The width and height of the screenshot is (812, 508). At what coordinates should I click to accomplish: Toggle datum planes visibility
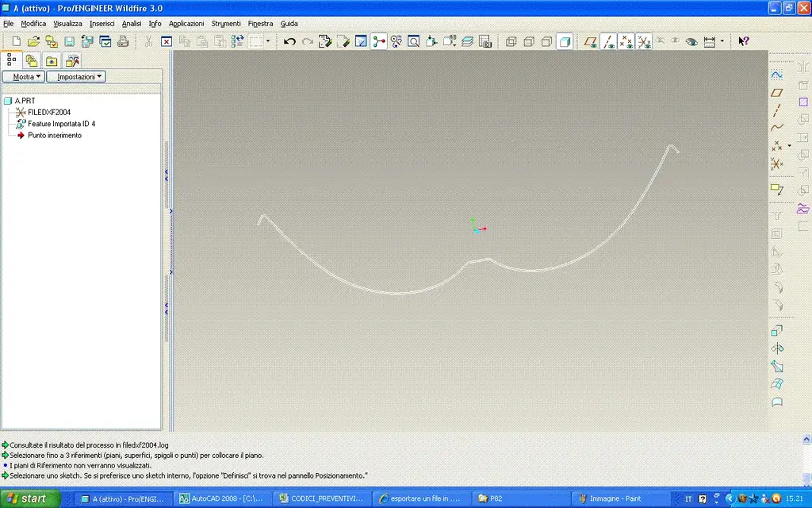590,41
